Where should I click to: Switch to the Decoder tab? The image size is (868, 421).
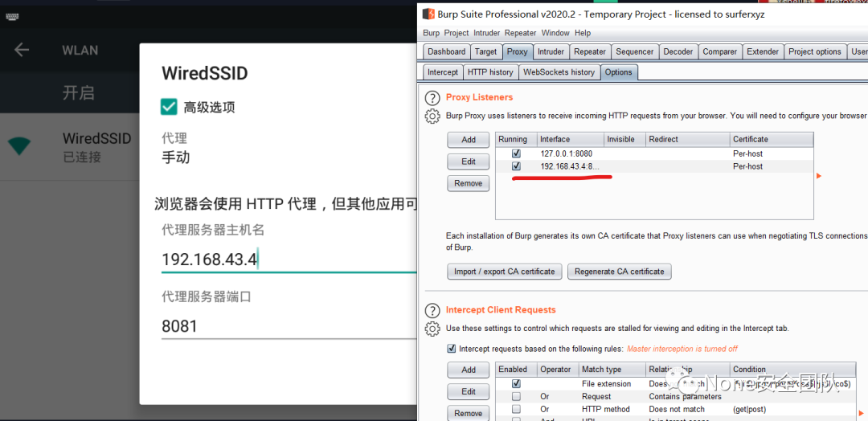[678, 51]
